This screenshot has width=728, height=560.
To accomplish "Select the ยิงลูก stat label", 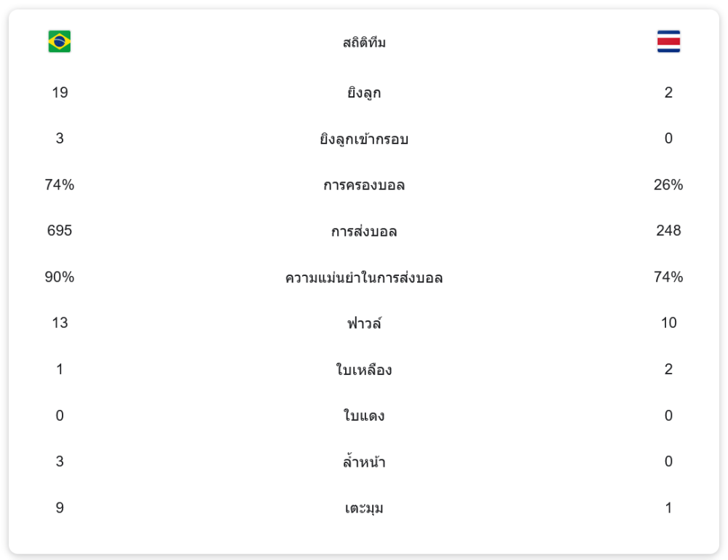I will [364, 93].
